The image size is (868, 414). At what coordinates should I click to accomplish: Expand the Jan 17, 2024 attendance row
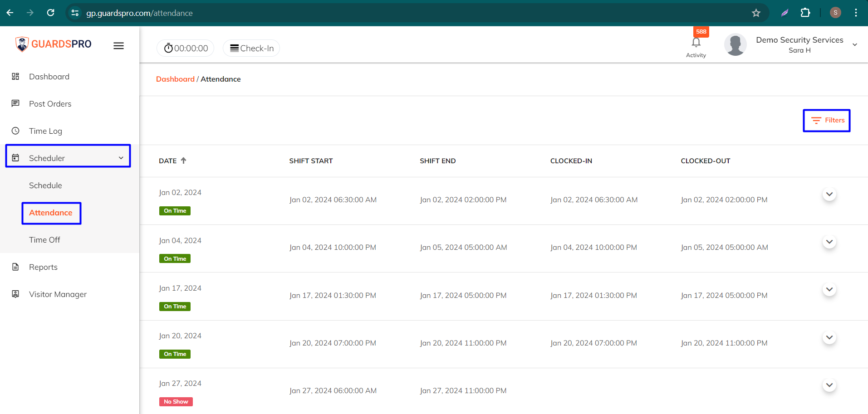pyautogui.click(x=829, y=289)
